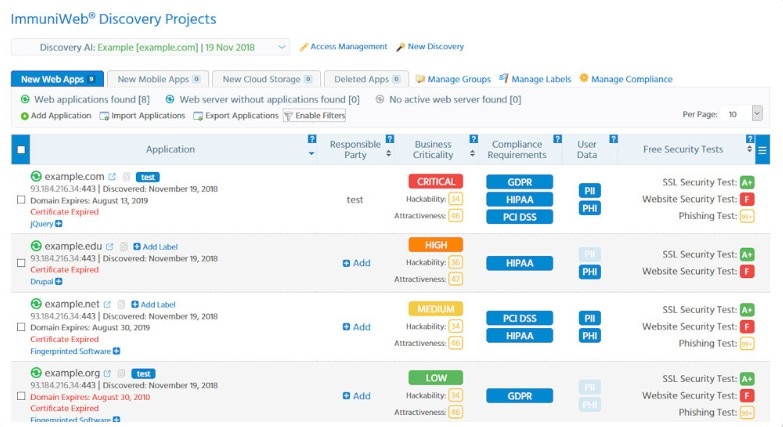Open external link icon next to example.net
783x427 pixels.
(107, 304)
